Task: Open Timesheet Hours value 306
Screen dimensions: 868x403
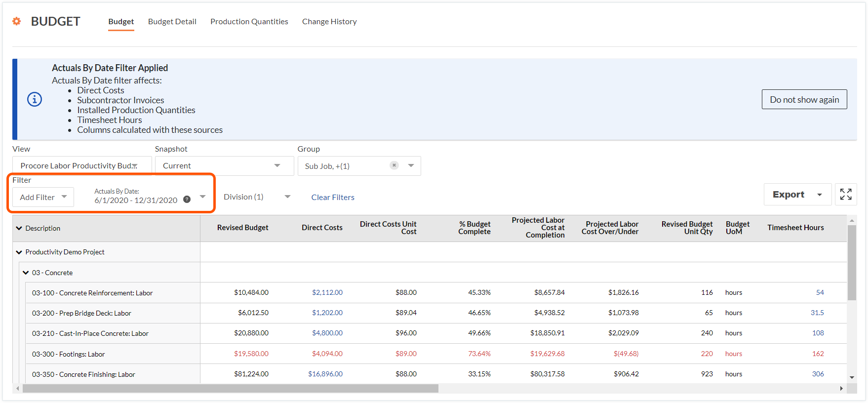Action: coord(818,374)
